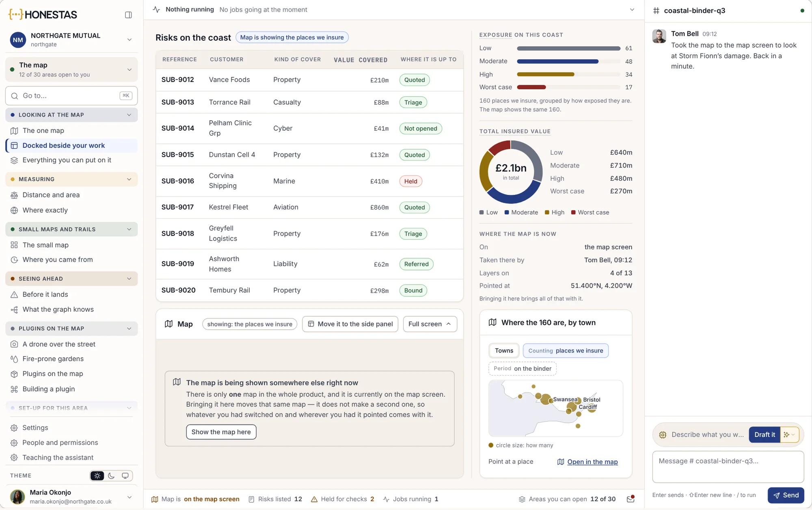The image size is (812, 510).
Task: Click the Before it lands warning icon
Action: point(14,295)
